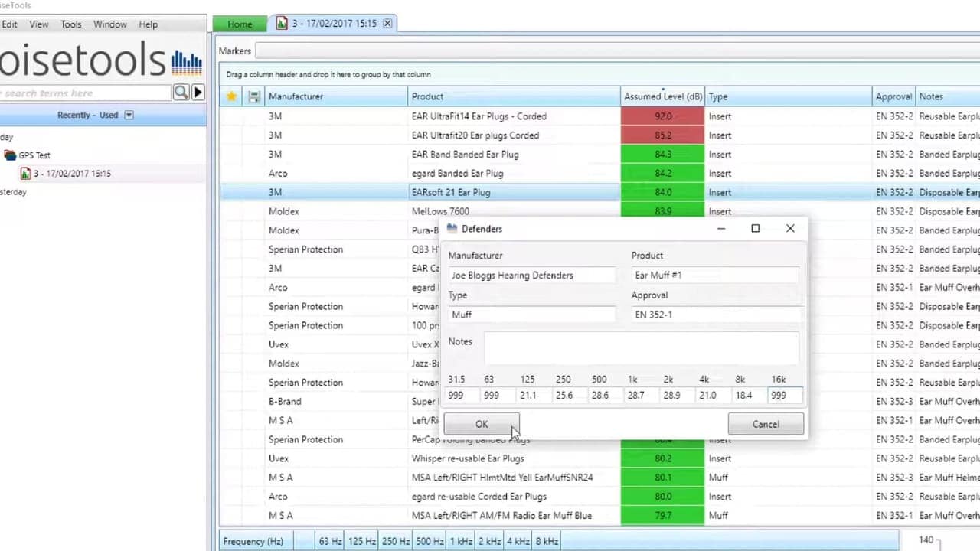Select the EAR UltraFit14 Ear Plugs - Corded row
Image resolution: width=980 pixels, height=551 pixels.
pyautogui.click(x=599, y=116)
